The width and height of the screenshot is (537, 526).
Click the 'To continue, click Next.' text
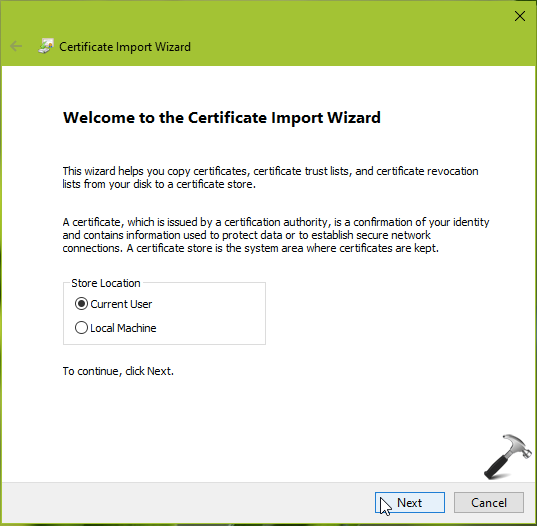click(x=118, y=371)
